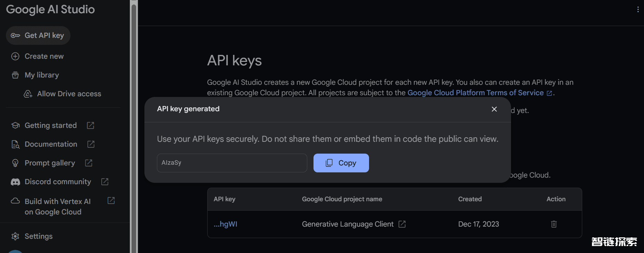Viewport: 644px width, 253px height.
Task: Click the My library stack icon
Action: [15, 75]
